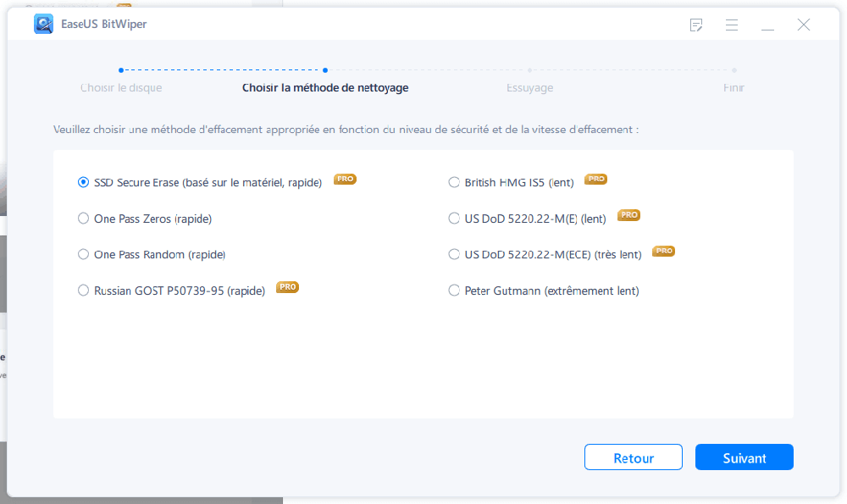Click the EaseUS BitWiper app logo
Screen dimensions: 847x504
pyautogui.click(x=43, y=24)
